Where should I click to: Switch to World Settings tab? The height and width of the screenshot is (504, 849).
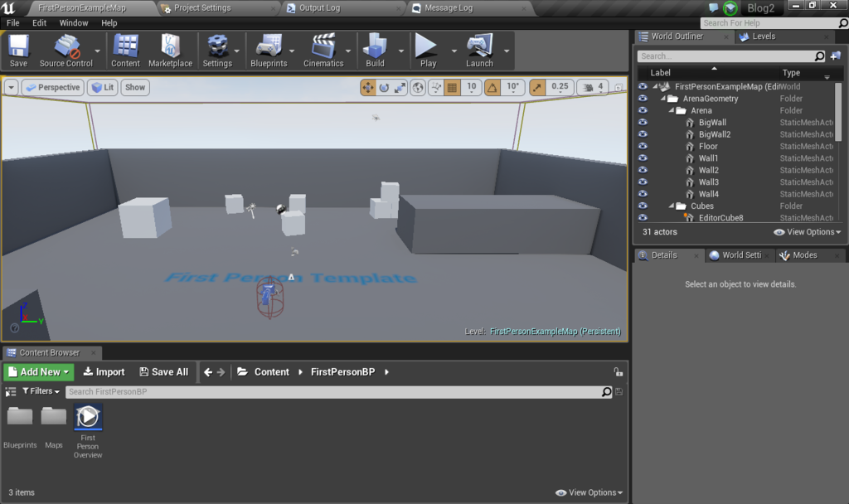tap(741, 255)
